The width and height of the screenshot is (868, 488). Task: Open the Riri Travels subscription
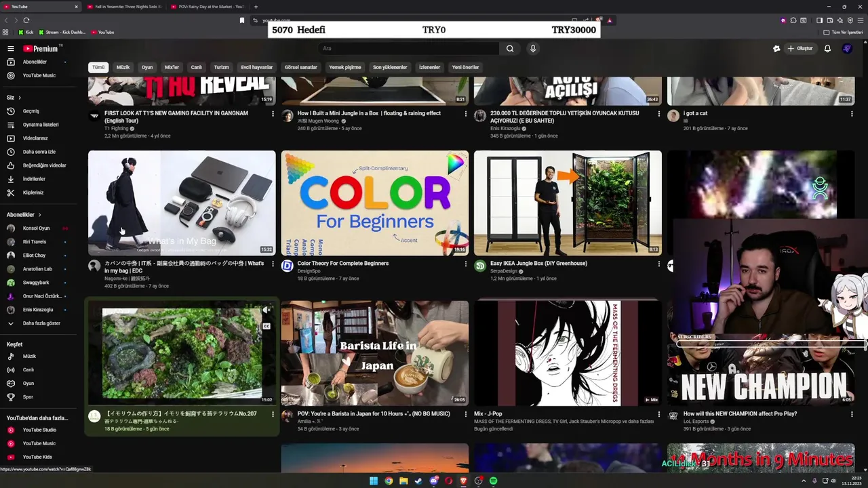tap(37, 242)
